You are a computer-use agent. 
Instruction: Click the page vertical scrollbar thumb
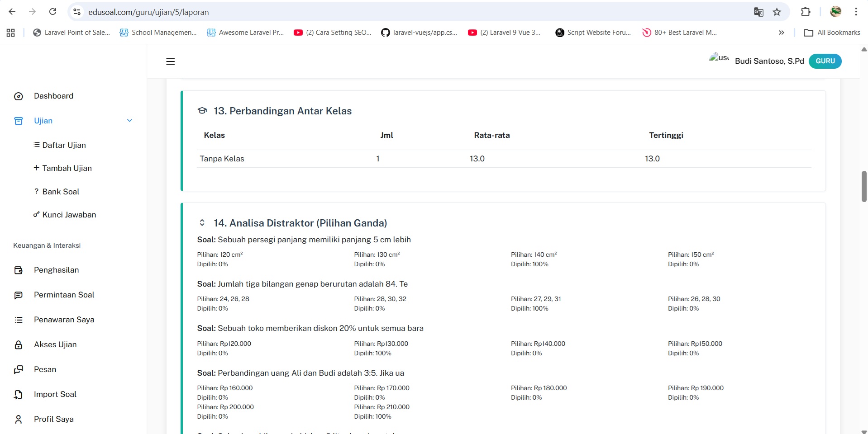tap(863, 186)
